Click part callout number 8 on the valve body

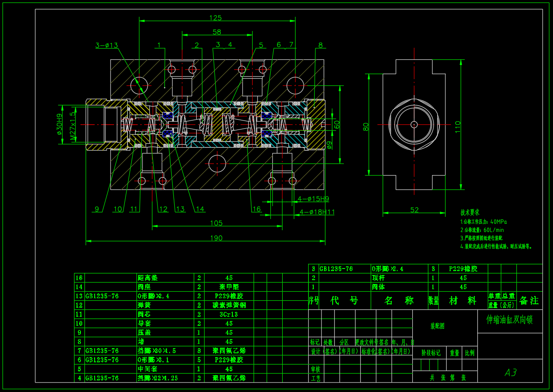[x=320, y=44]
